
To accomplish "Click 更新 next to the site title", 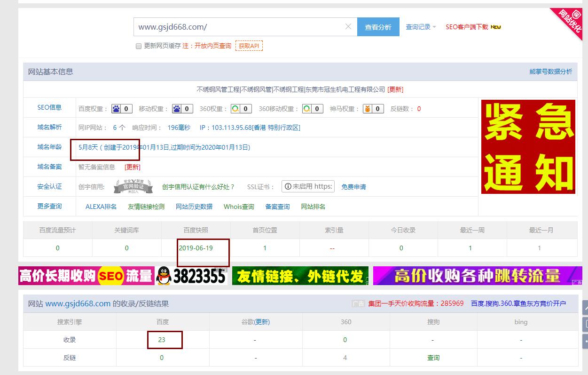I will pyautogui.click(x=395, y=89).
